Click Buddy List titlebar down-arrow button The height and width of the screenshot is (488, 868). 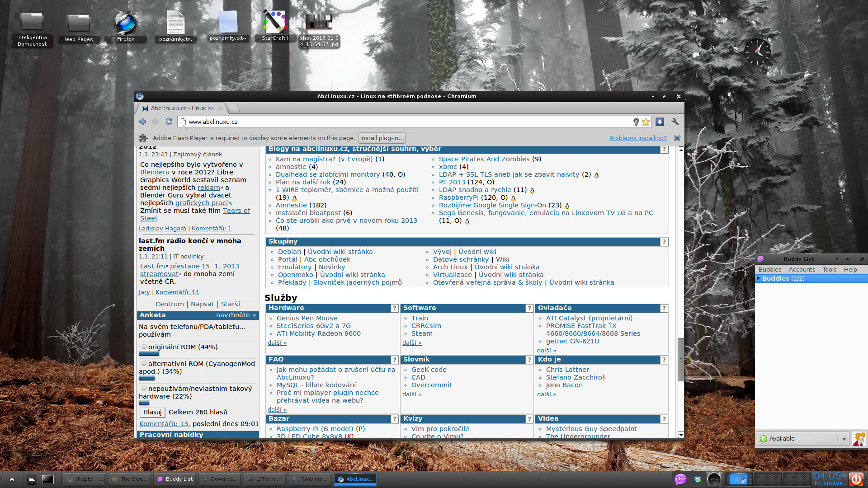836,259
